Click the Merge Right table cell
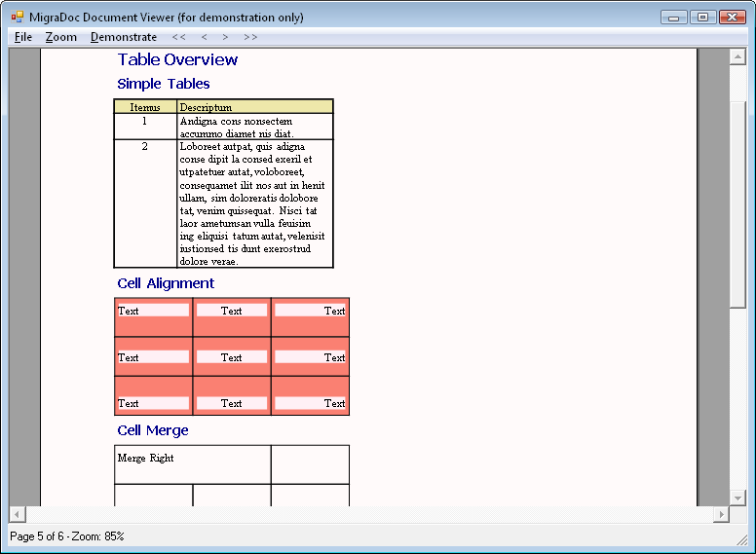Image resolution: width=756 pixels, height=554 pixels. click(x=192, y=464)
